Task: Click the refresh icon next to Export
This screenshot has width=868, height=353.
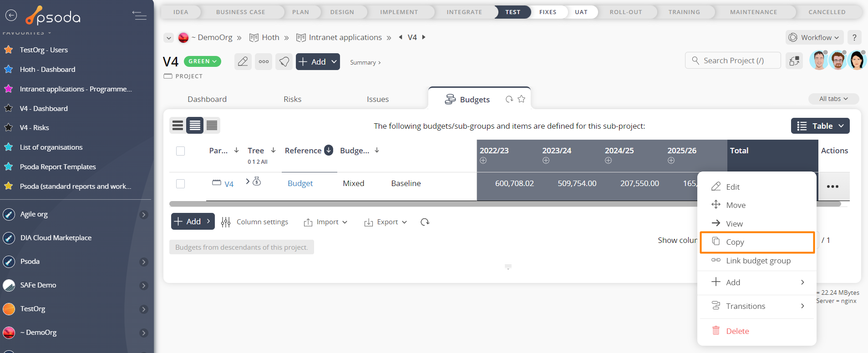Action: coord(425,222)
